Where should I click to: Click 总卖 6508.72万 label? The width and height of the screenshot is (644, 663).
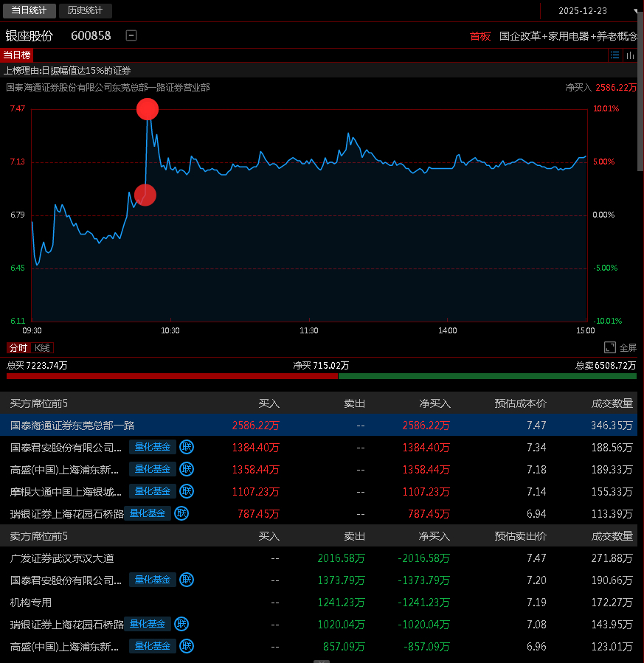coord(606,365)
